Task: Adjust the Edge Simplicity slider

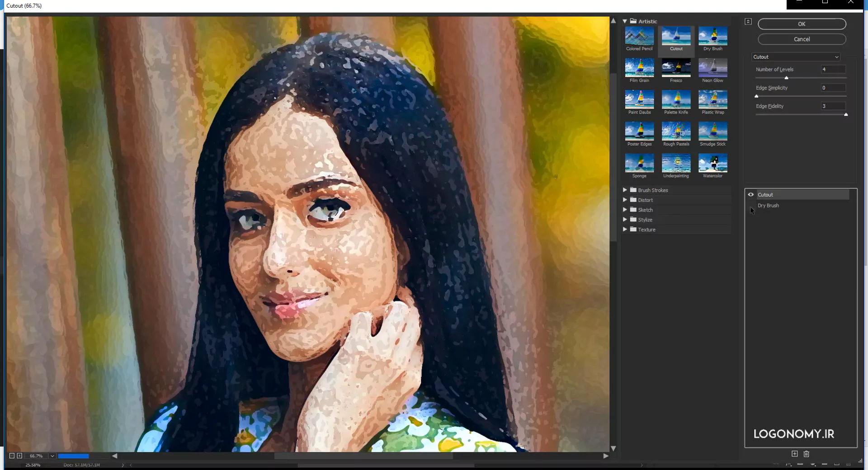Action: (757, 96)
